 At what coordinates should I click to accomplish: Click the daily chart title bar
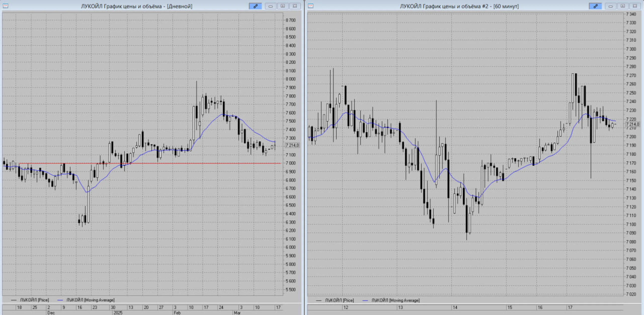137,6
